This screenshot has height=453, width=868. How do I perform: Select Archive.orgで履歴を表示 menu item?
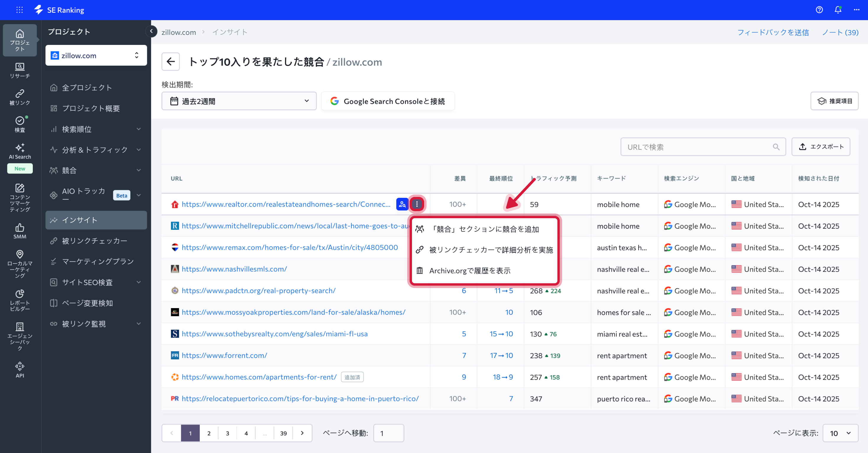(x=469, y=271)
